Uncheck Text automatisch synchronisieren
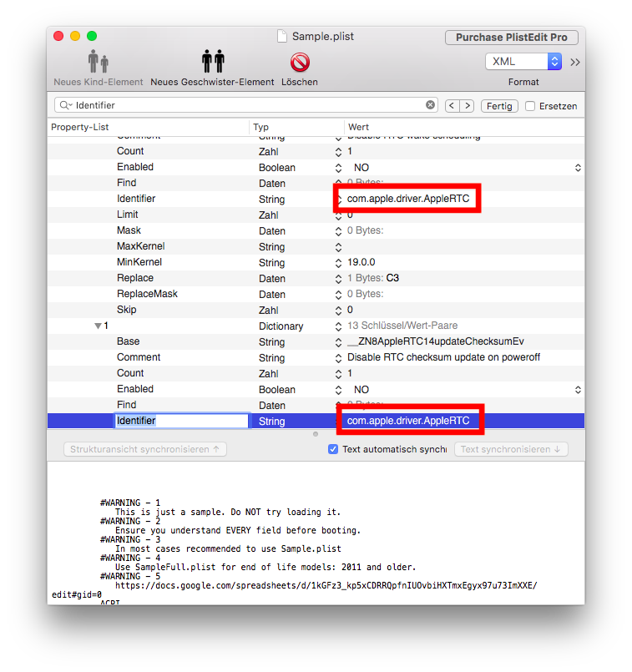 click(333, 449)
